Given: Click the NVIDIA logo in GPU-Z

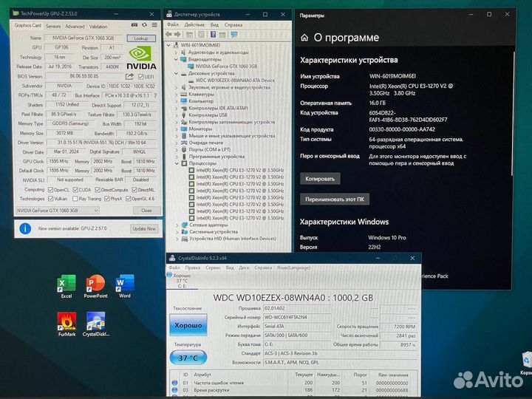Looking at the screenshot, I should [x=141, y=58].
